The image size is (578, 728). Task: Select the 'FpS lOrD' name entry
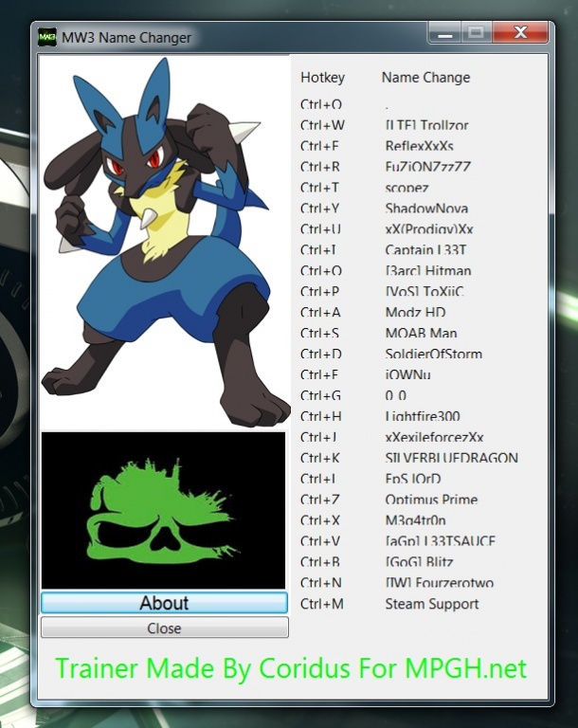[413, 479]
